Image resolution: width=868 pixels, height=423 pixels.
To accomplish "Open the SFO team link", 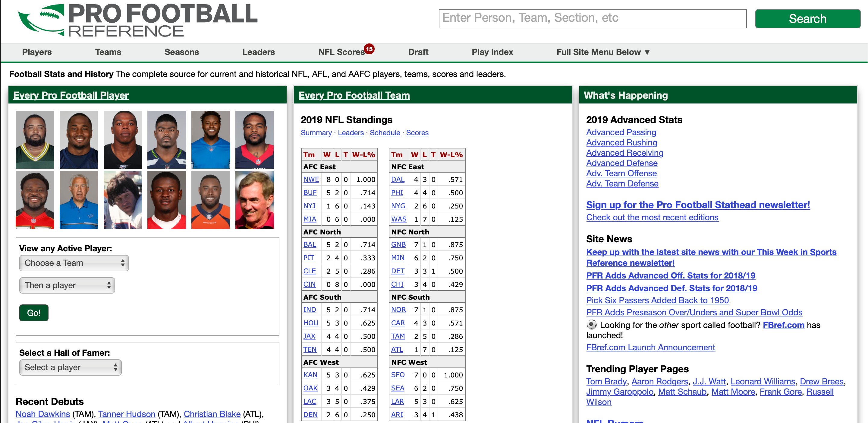I will pyautogui.click(x=398, y=375).
